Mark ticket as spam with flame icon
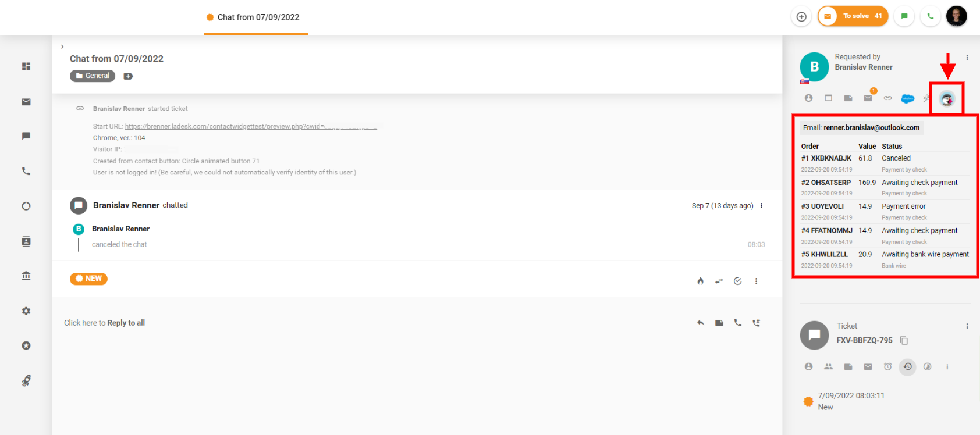The width and height of the screenshot is (980, 435). point(700,281)
